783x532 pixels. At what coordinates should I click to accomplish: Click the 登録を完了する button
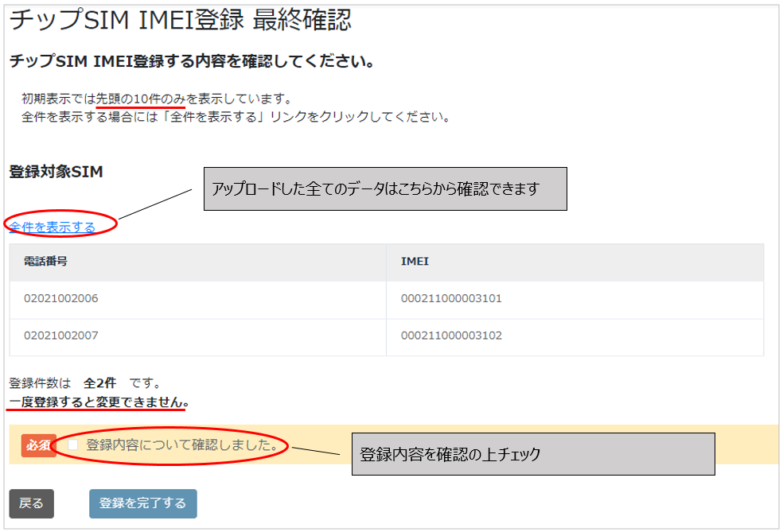142,503
